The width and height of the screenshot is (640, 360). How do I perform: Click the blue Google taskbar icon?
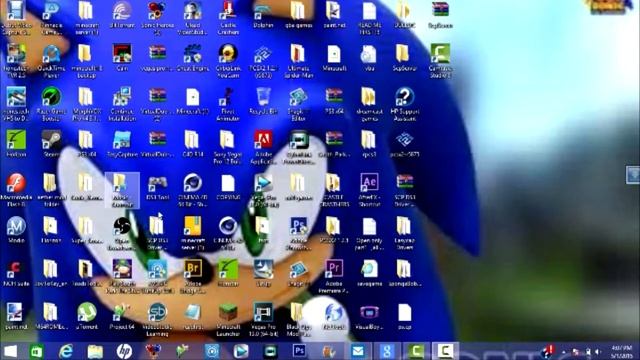click(387, 351)
